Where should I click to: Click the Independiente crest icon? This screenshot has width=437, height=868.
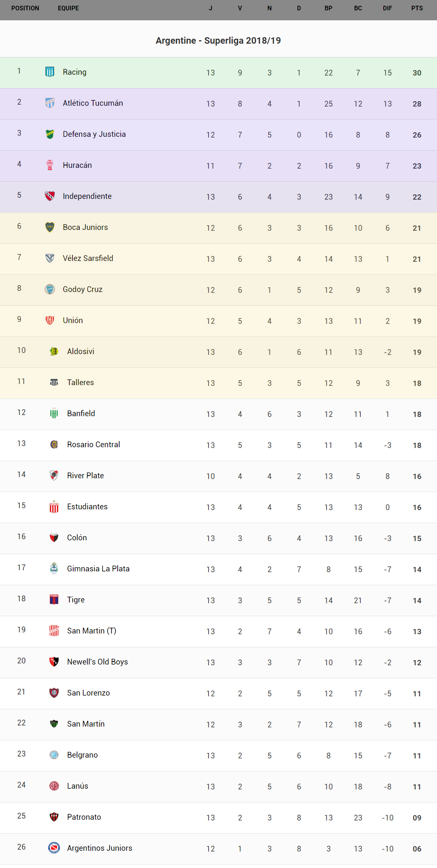tap(50, 196)
